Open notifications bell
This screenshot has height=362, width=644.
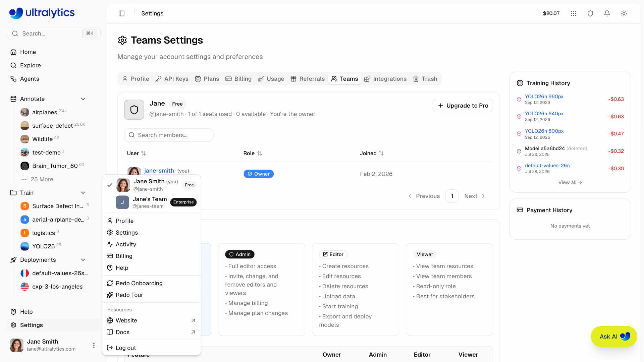coord(607,13)
